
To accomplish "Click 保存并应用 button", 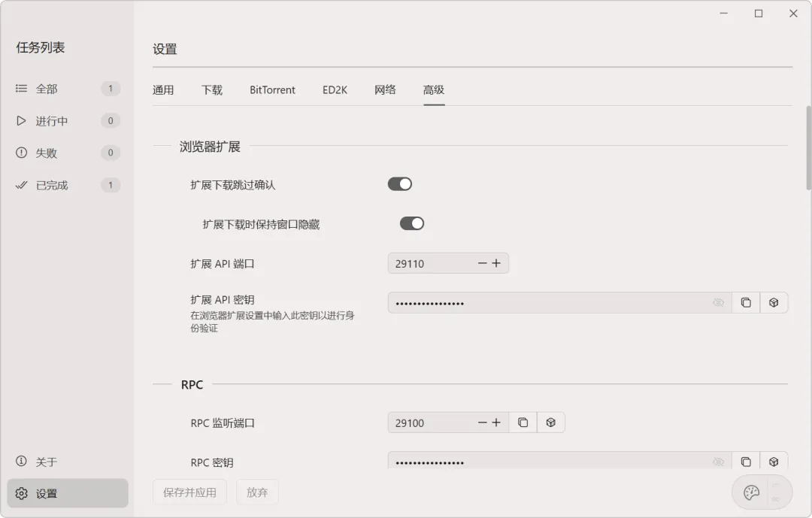I will click(189, 492).
